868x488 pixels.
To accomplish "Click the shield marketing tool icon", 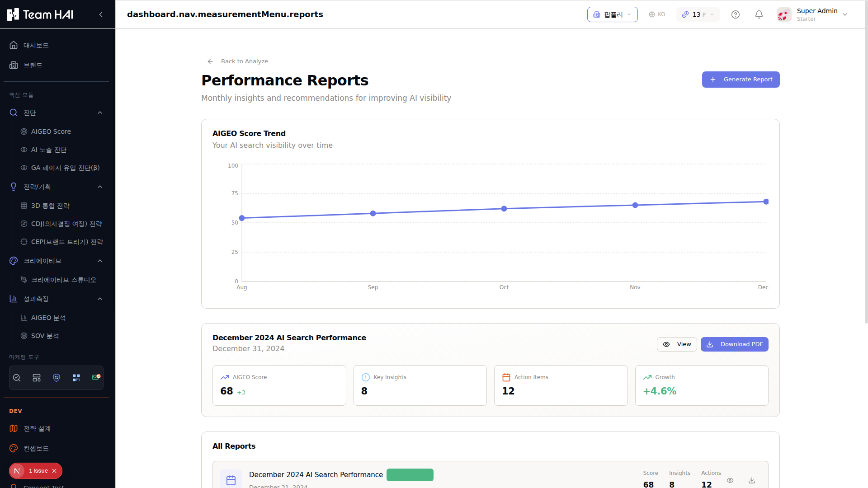I will tap(57, 378).
